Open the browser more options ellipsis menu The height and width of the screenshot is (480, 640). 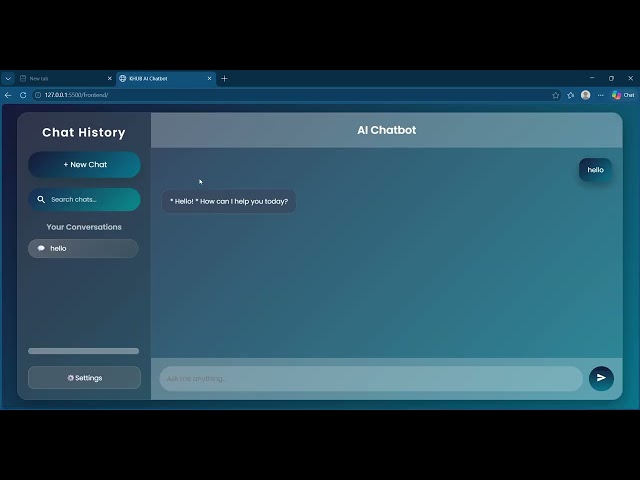(600, 95)
